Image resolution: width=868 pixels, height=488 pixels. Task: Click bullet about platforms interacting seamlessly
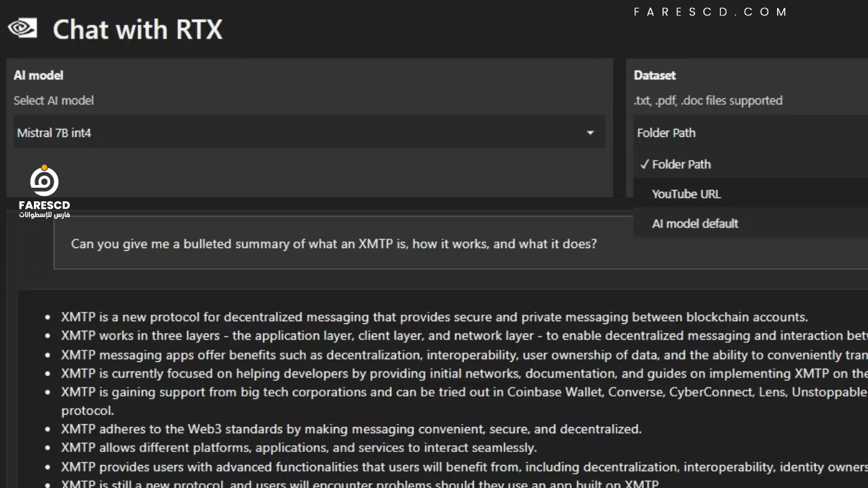coord(299,447)
